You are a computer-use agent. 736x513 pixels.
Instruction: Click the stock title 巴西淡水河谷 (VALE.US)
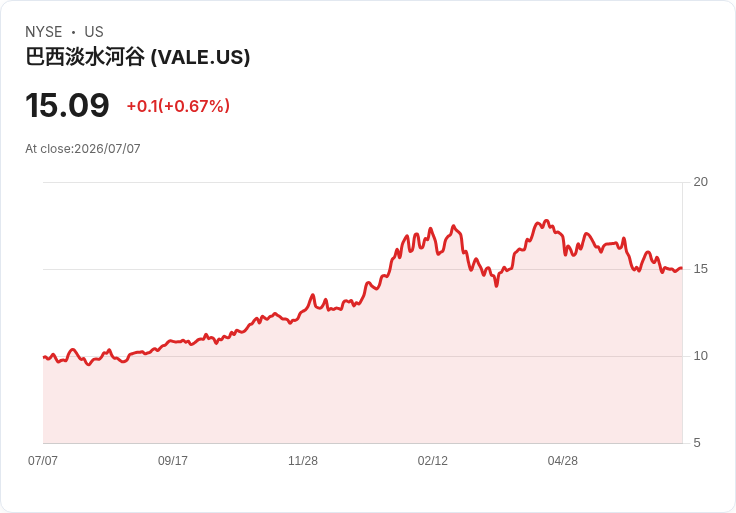coord(138,57)
